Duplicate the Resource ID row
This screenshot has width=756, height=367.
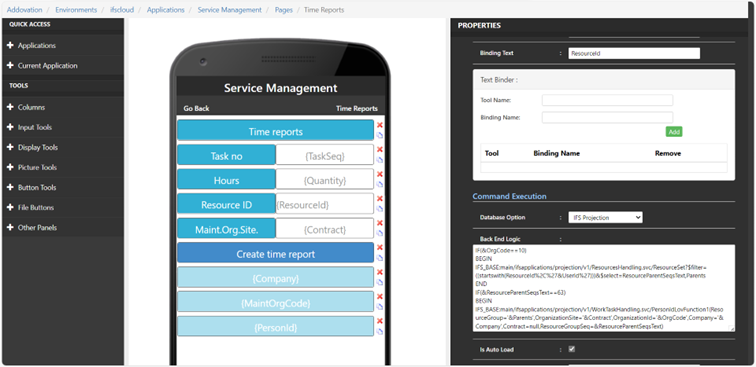[379, 209]
